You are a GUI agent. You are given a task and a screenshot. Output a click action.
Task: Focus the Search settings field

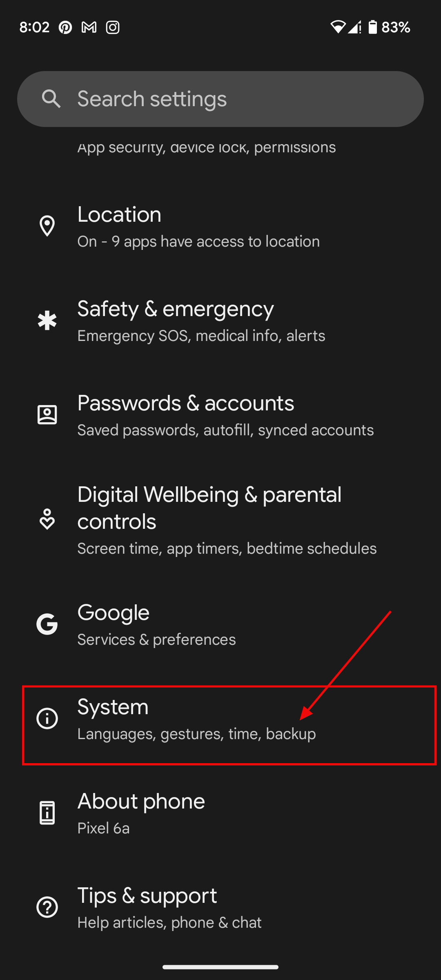pos(220,99)
